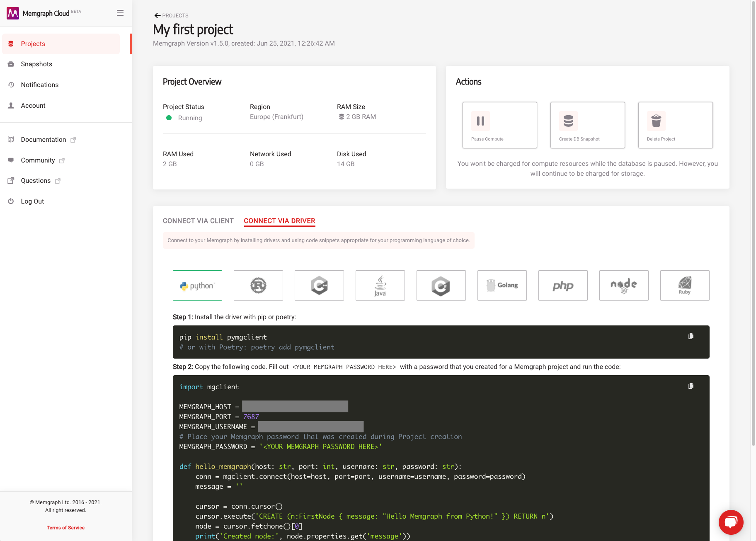756x541 pixels.
Task: Click the Log Out power icon
Action: (11, 201)
